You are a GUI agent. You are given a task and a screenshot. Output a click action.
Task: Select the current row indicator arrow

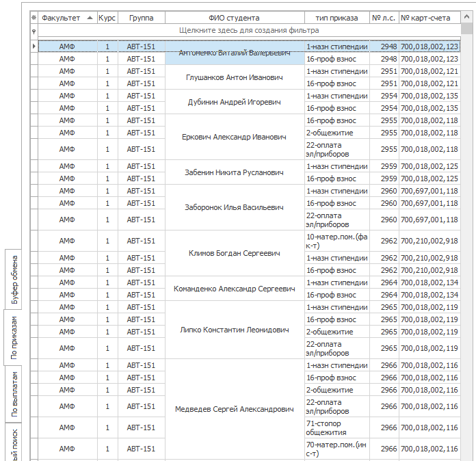click(x=34, y=47)
